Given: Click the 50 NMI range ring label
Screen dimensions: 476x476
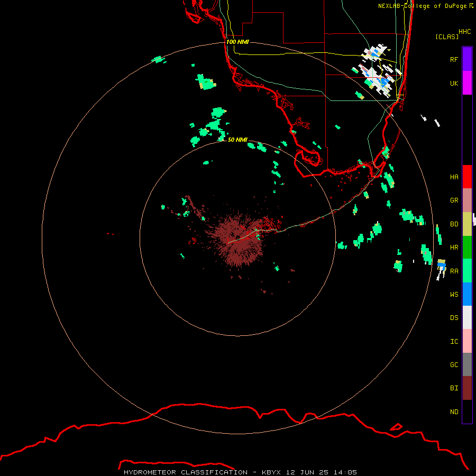Looking at the screenshot, I should tap(237, 140).
